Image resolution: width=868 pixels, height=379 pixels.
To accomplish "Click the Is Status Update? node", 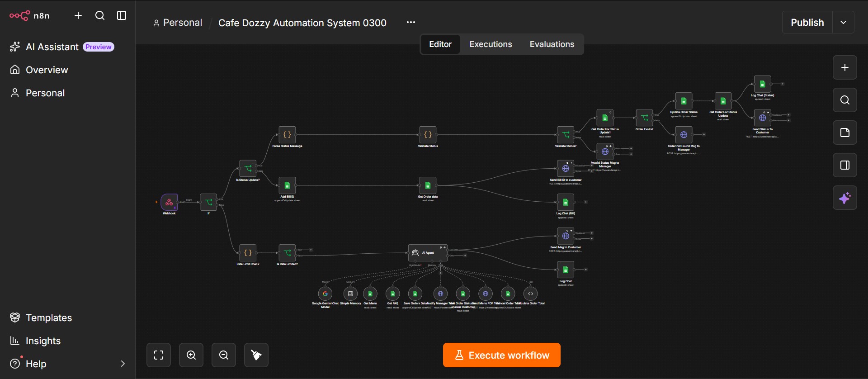I will click(x=248, y=169).
